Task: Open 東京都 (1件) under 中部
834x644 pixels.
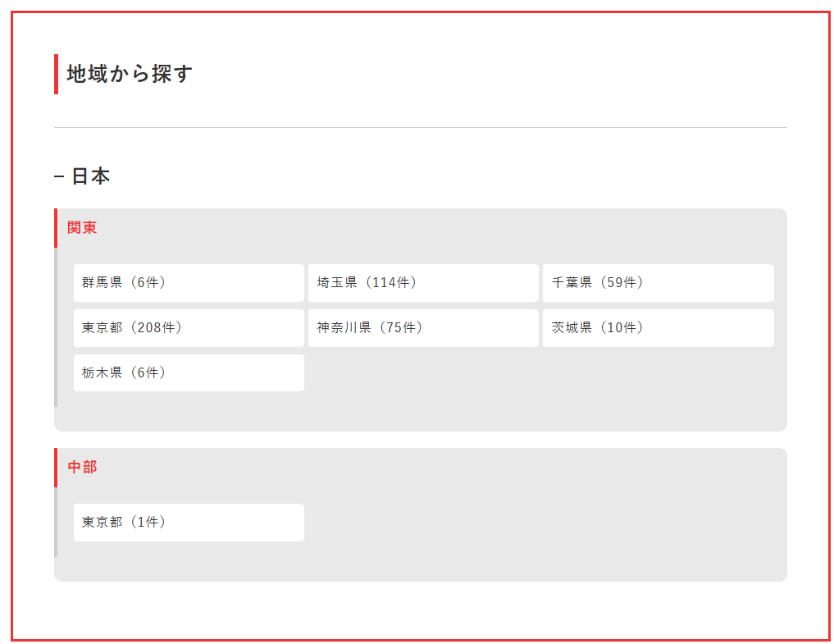Action: [x=189, y=523]
